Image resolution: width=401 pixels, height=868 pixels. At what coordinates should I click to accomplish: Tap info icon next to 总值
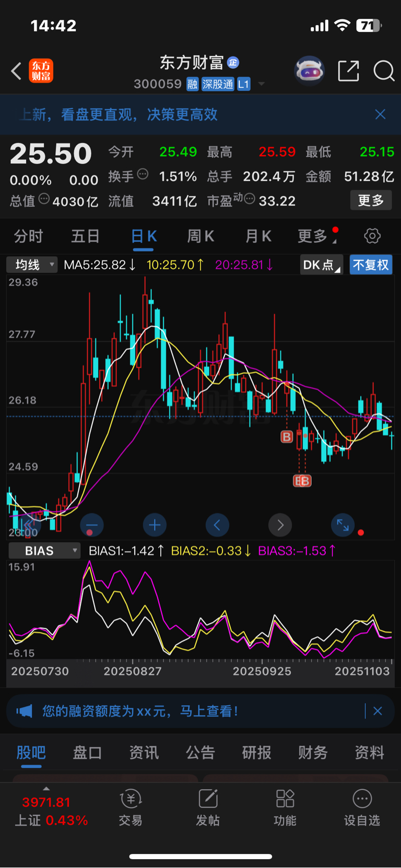click(44, 199)
